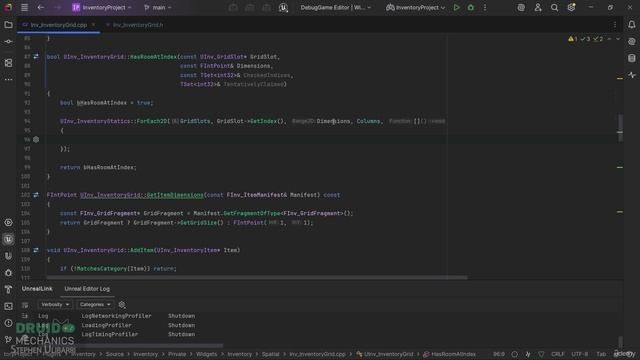Viewport: 640px width, 360px height.
Task: Select the Unreal Editor Log tab
Action: pyautogui.click(x=87, y=289)
